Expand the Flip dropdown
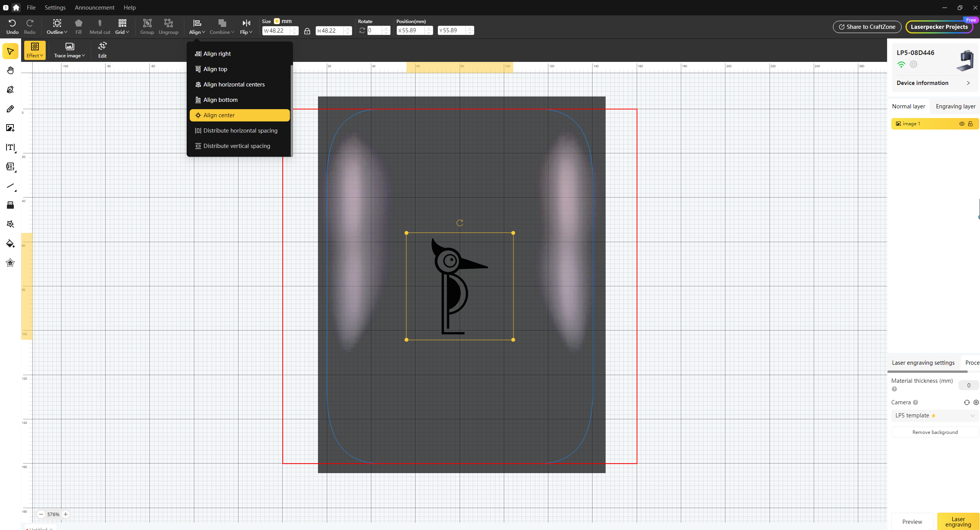Screen dimensions: 980x530 [246, 27]
